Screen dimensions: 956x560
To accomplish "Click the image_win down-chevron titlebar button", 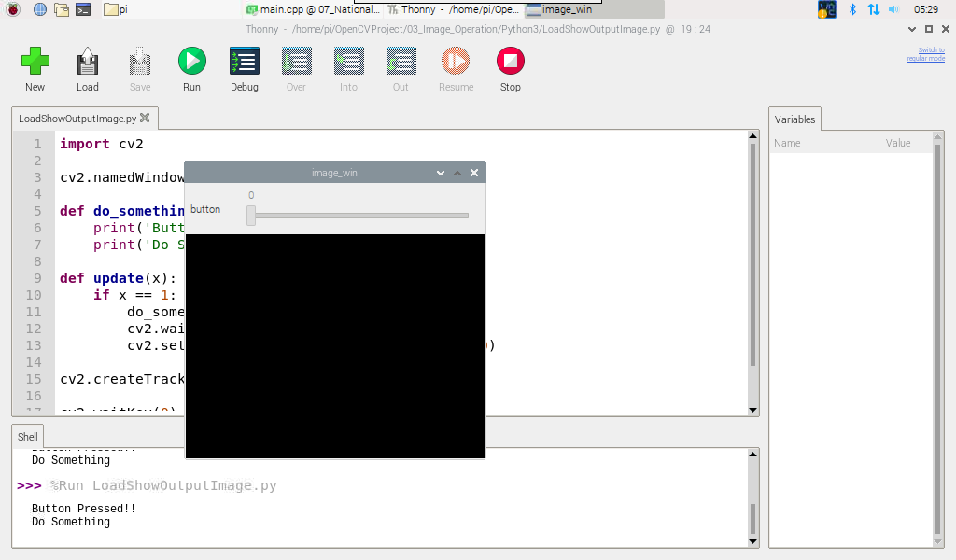I will [x=441, y=173].
